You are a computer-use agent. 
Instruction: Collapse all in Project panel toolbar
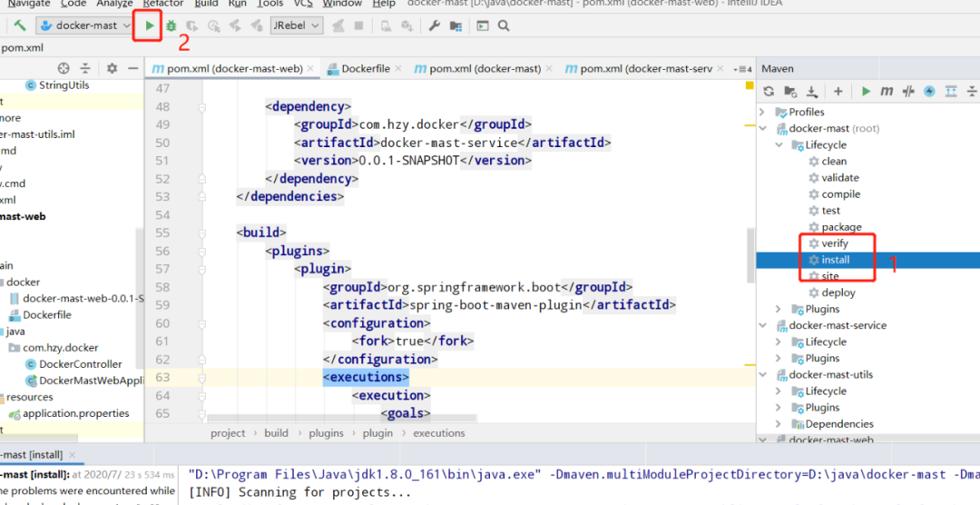tap(85, 68)
